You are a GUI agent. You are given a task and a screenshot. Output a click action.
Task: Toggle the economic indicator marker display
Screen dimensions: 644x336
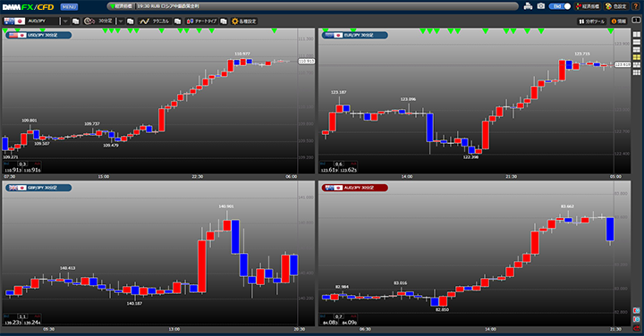pyautogui.click(x=588, y=6)
